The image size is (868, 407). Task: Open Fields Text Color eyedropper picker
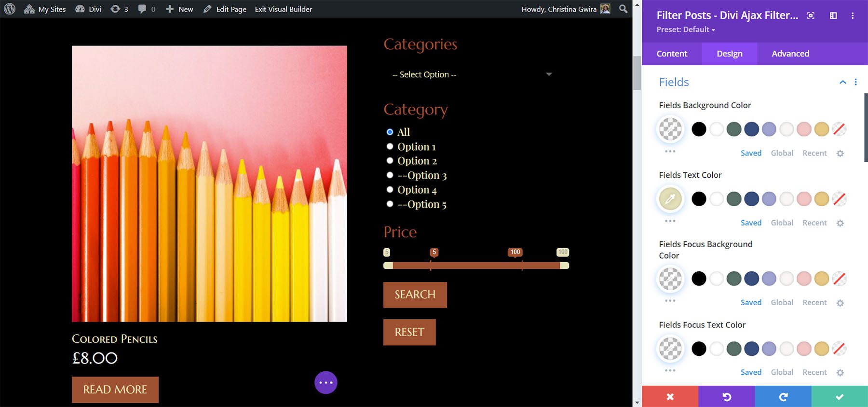[670, 198]
